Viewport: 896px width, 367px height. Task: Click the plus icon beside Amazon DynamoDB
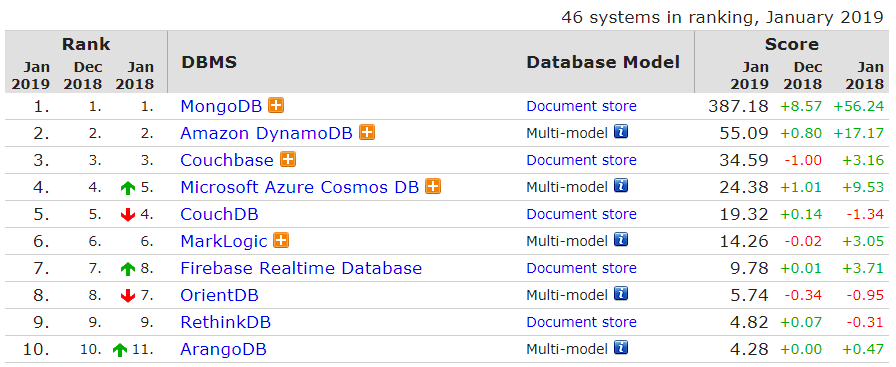(367, 133)
